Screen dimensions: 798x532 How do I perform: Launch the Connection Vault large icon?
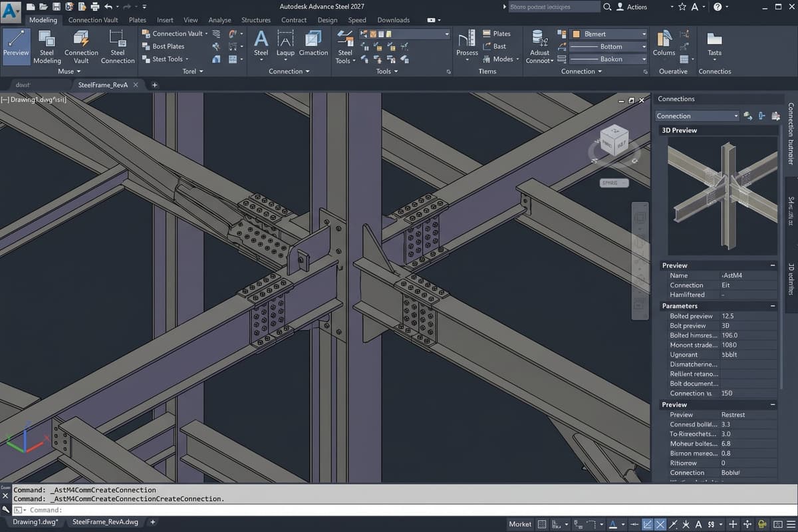tap(81, 46)
